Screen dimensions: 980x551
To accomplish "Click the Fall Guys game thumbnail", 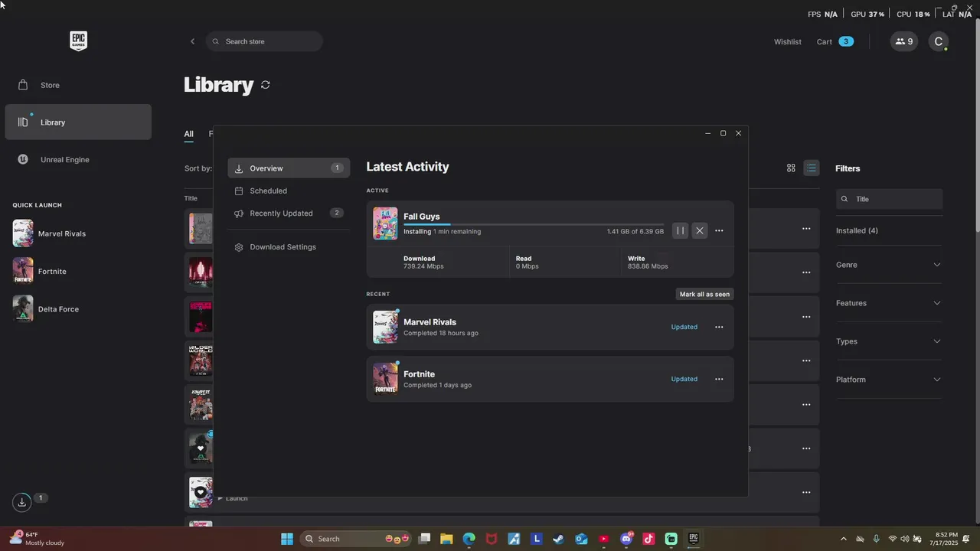I will pyautogui.click(x=385, y=223).
